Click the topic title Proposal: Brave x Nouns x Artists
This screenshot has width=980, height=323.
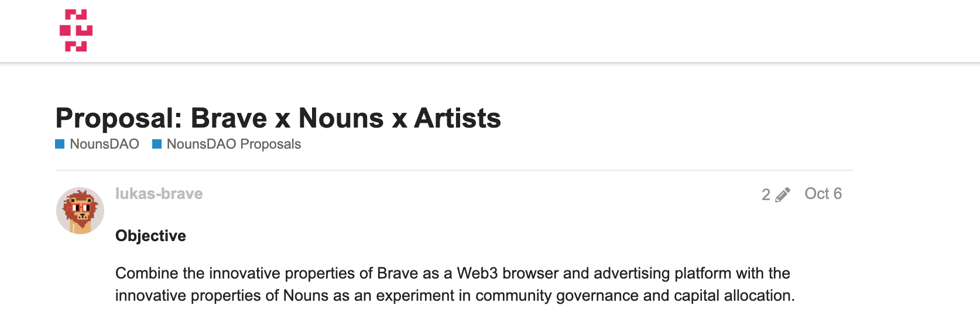pyautogui.click(x=278, y=118)
